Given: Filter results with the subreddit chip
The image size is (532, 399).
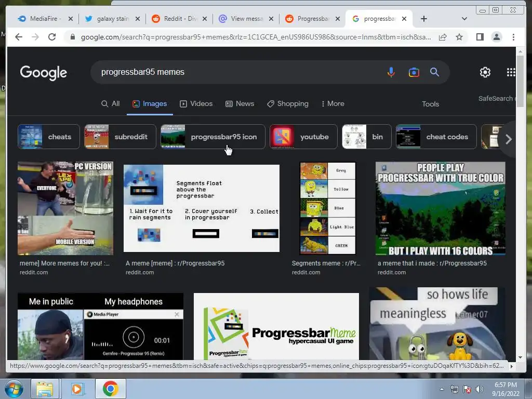Looking at the screenshot, I should (120, 137).
